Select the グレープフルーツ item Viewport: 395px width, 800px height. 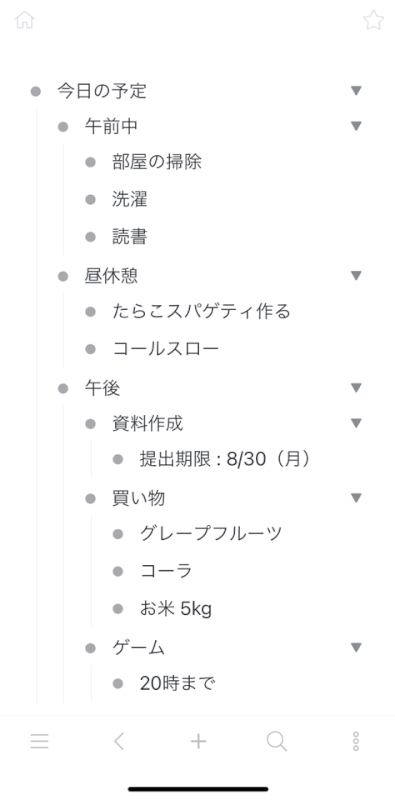[211, 534]
